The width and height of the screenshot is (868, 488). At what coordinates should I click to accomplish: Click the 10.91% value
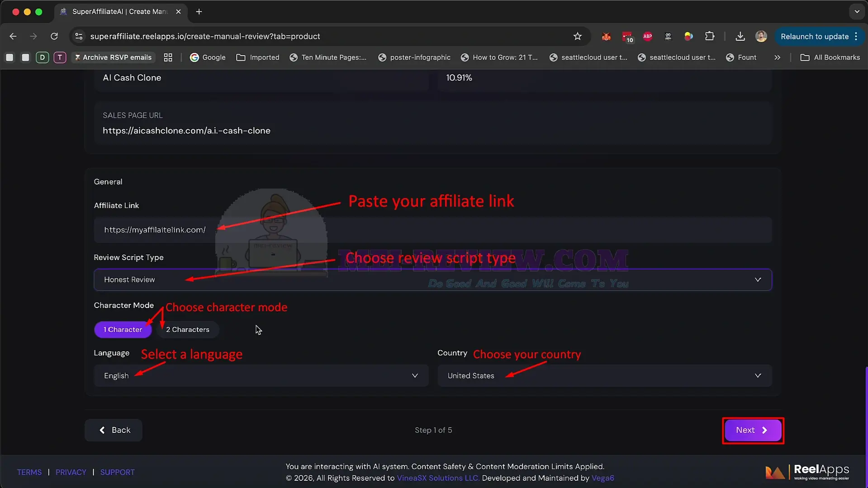pos(459,78)
